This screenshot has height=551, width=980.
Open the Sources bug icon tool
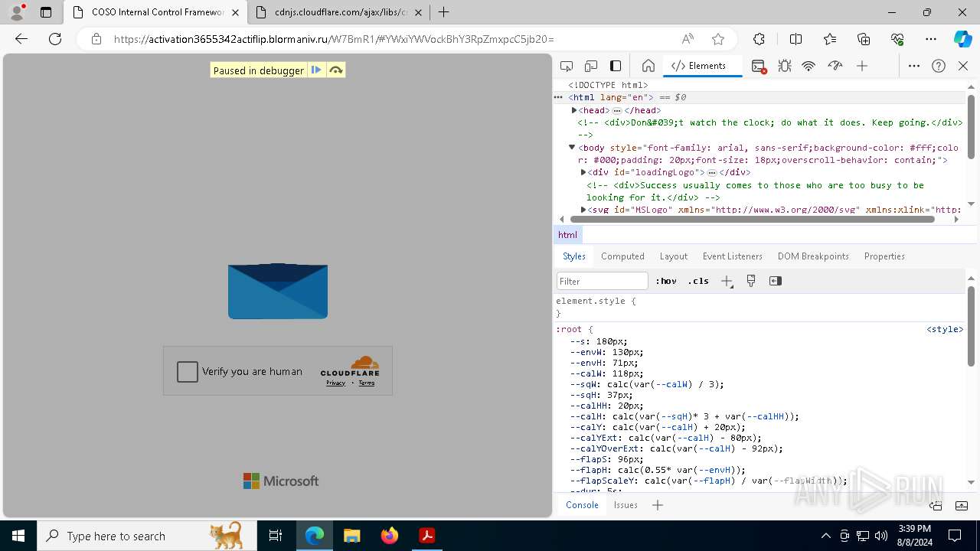784,66
